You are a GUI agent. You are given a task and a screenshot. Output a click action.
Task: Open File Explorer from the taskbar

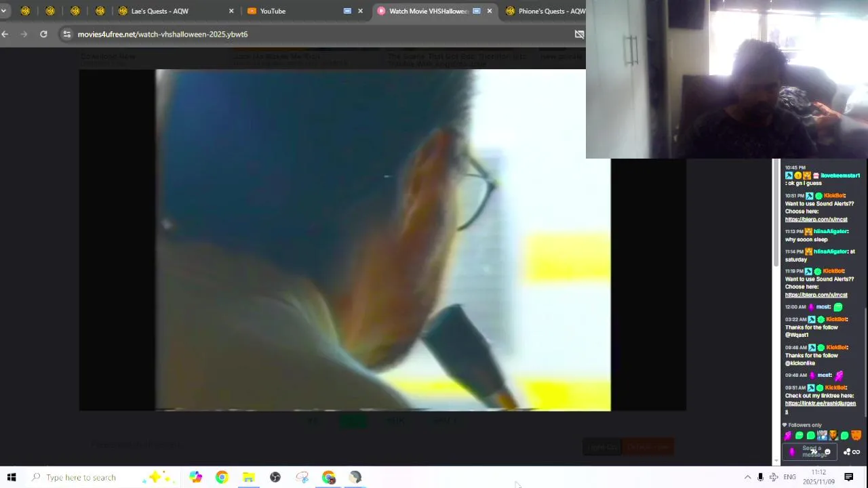(x=249, y=477)
